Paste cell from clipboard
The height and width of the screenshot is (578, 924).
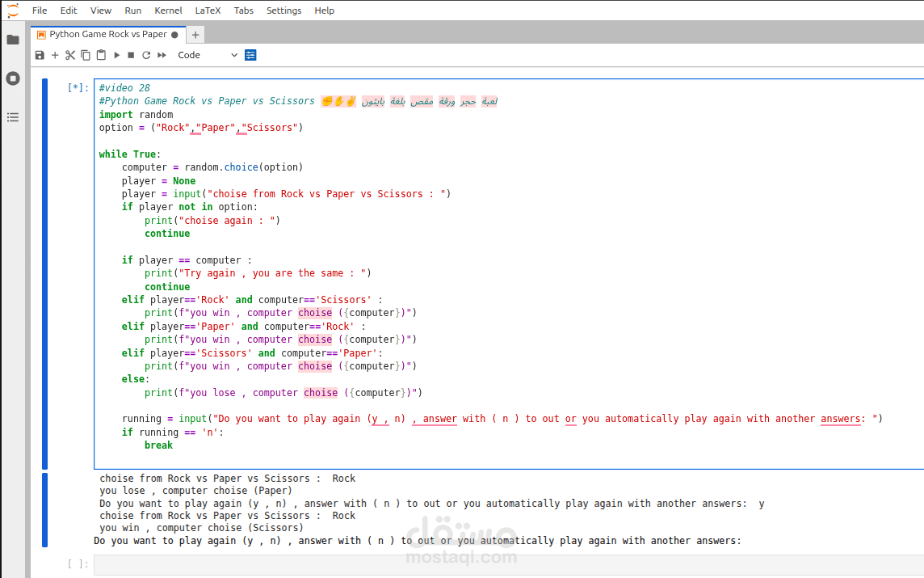coord(101,55)
